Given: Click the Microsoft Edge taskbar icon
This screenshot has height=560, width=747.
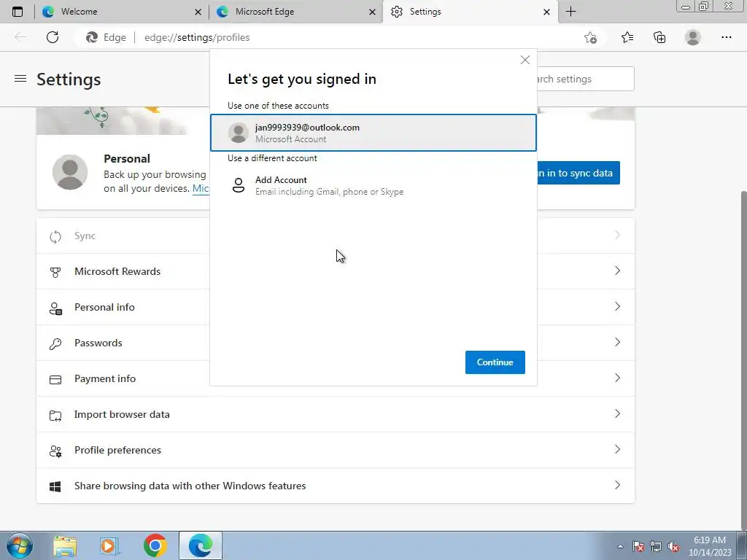Looking at the screenshot, I should (200, 545).
